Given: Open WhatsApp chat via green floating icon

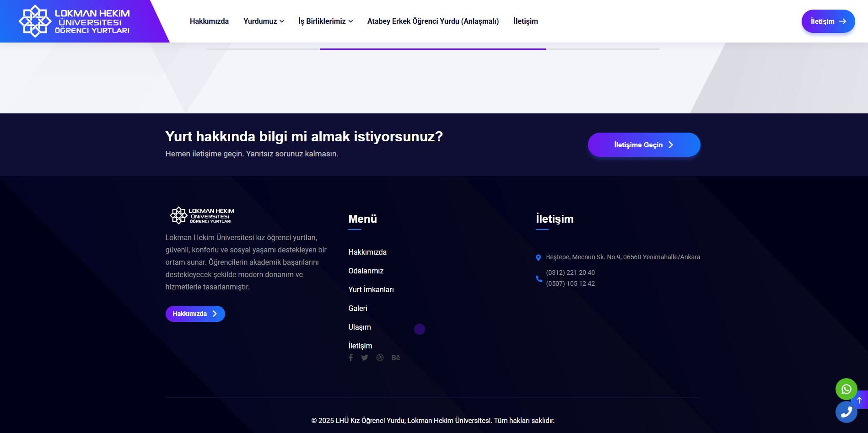Looking at the screenshot, I should point(846,389).
